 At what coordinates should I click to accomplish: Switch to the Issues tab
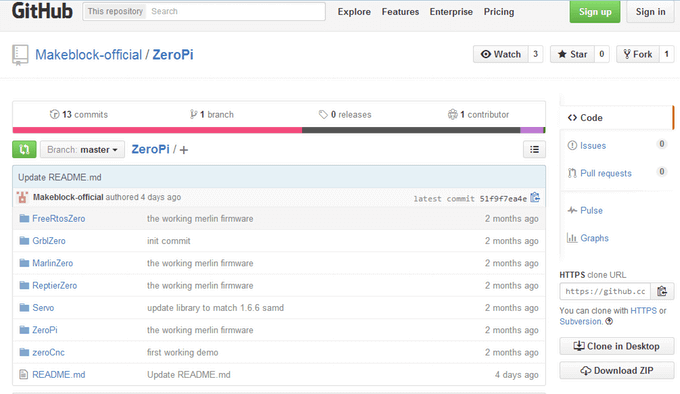point(592,146)
